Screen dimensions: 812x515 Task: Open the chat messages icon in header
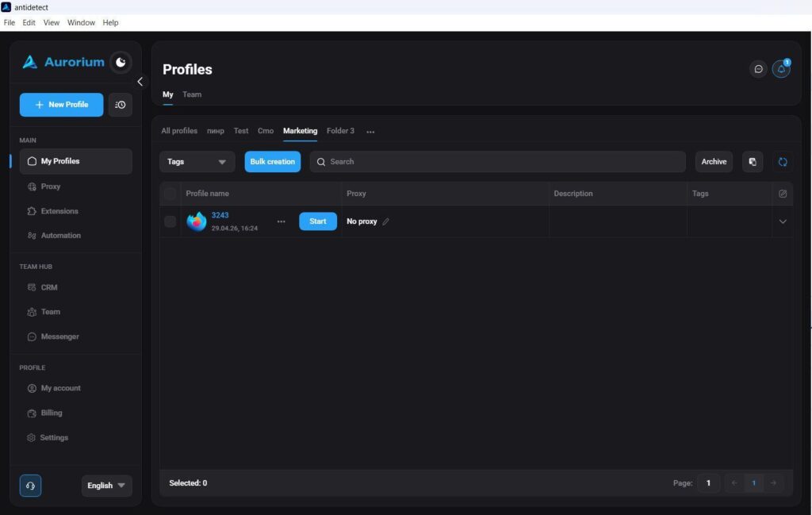coord(758,69)
